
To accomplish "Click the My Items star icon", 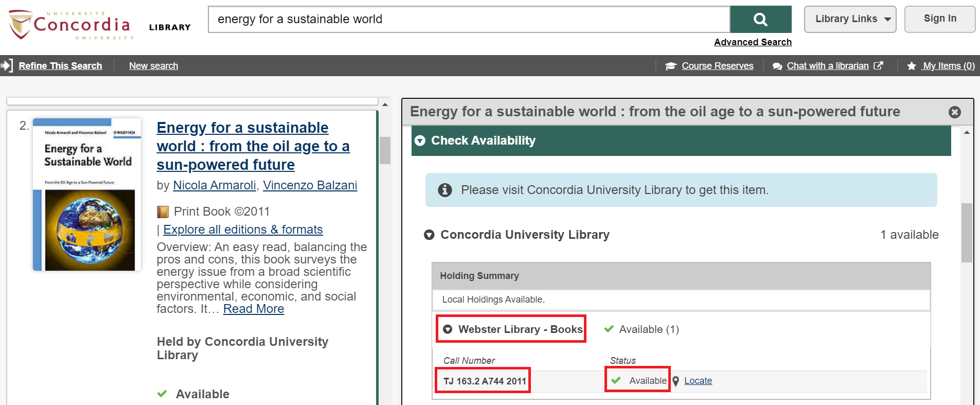I will click(912, 66).
